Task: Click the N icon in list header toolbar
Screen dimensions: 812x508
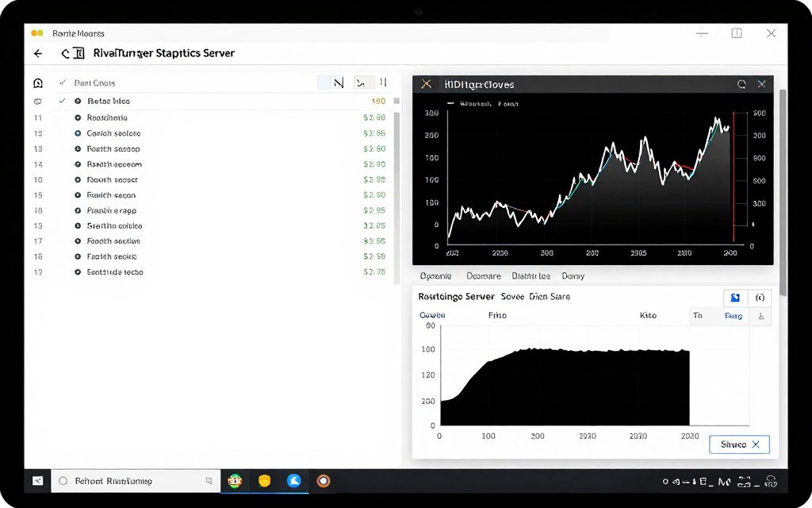Action: [339, 83]
